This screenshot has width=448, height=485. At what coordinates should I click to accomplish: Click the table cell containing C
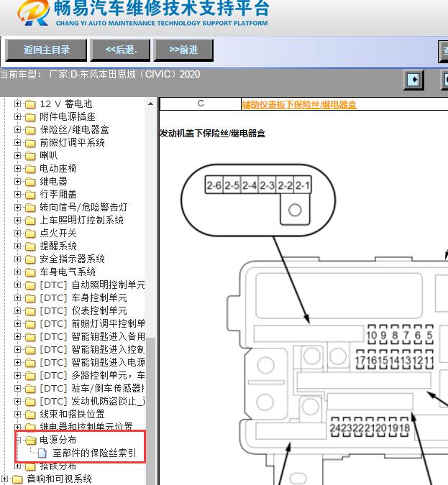[x=201, y=104]
